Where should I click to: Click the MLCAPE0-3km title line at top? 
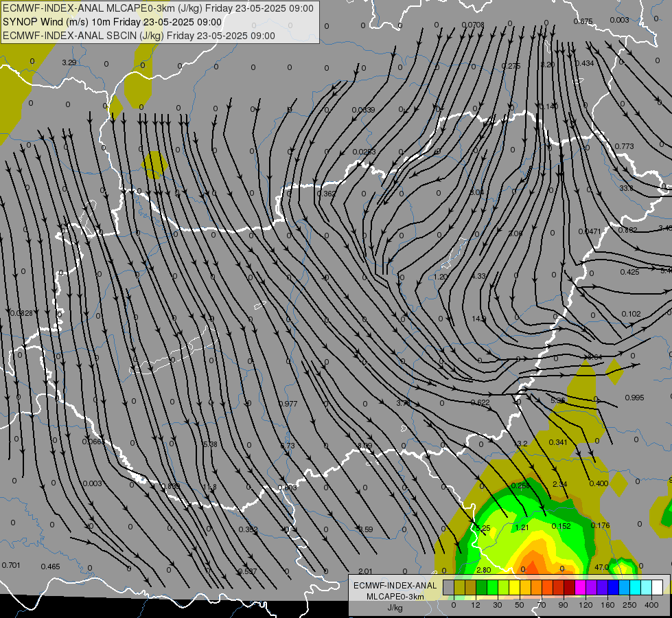click(158, 8)
